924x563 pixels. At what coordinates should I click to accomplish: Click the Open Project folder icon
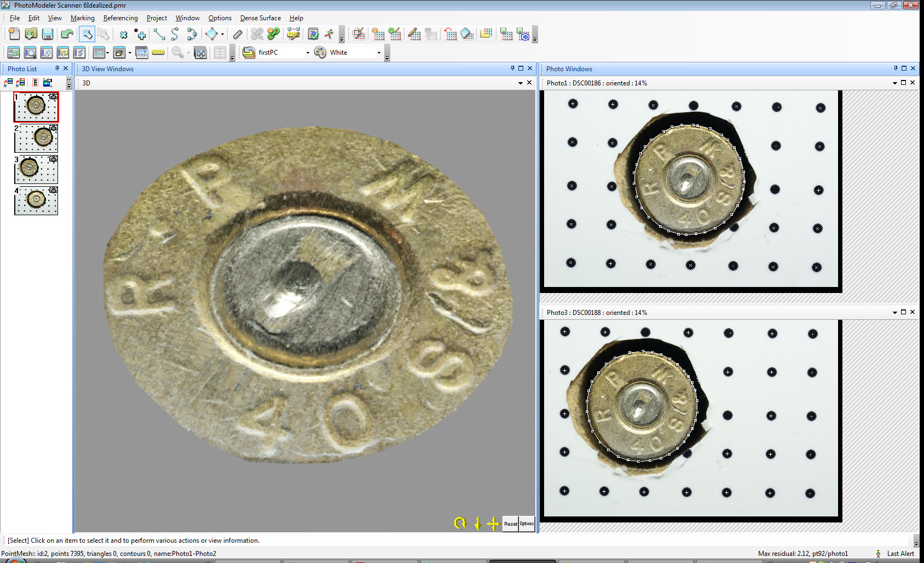(x=31, y=34)
